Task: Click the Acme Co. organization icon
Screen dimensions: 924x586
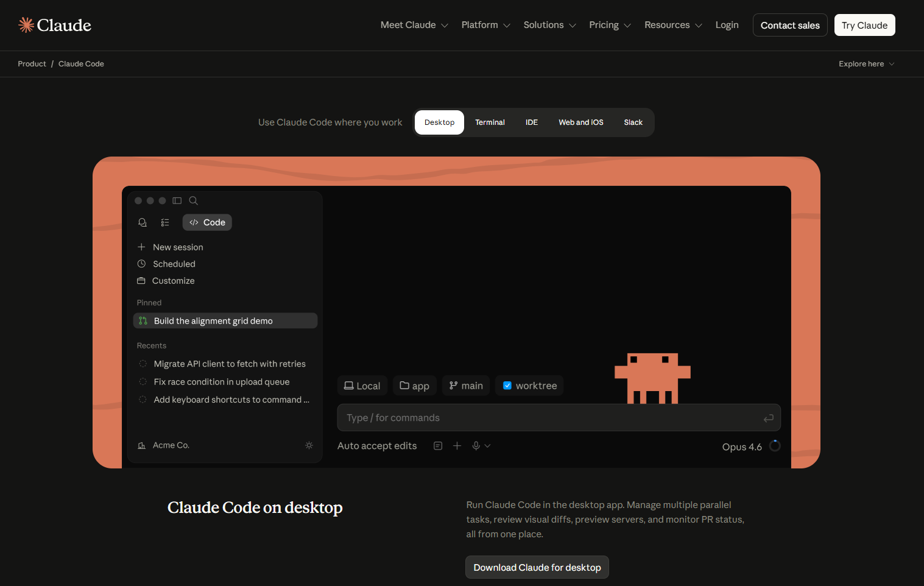Action: [x=141, y=445]
